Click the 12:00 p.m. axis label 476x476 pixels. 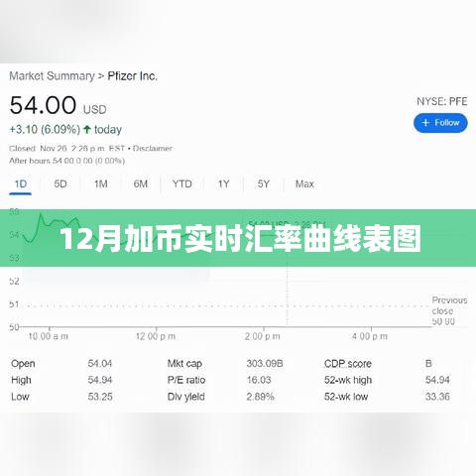click(156, 336)
